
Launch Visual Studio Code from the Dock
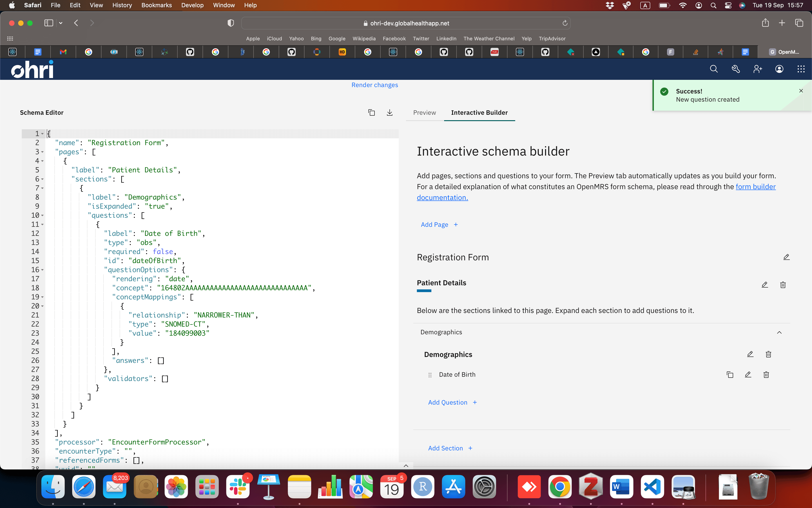click(652, 486)
